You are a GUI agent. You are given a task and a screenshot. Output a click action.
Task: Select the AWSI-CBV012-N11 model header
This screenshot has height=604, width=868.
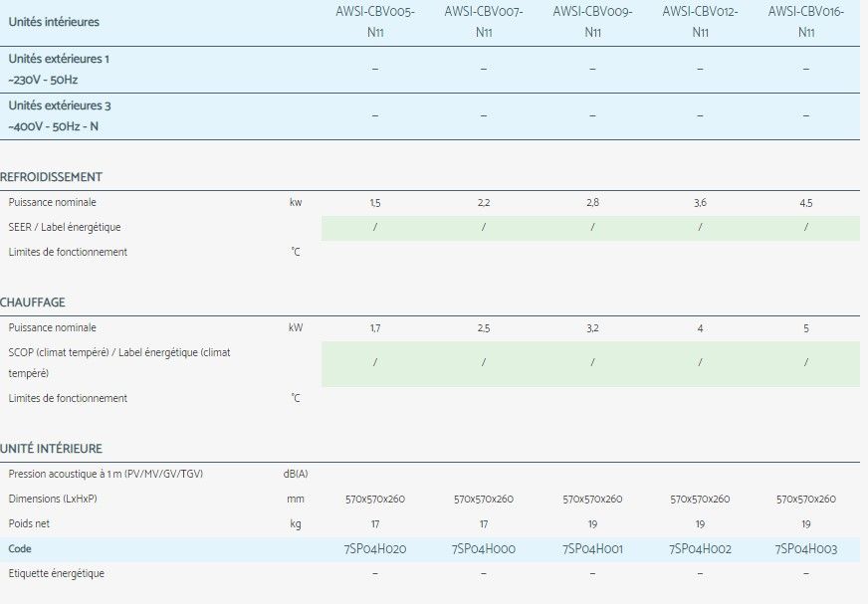coord(700,21)
